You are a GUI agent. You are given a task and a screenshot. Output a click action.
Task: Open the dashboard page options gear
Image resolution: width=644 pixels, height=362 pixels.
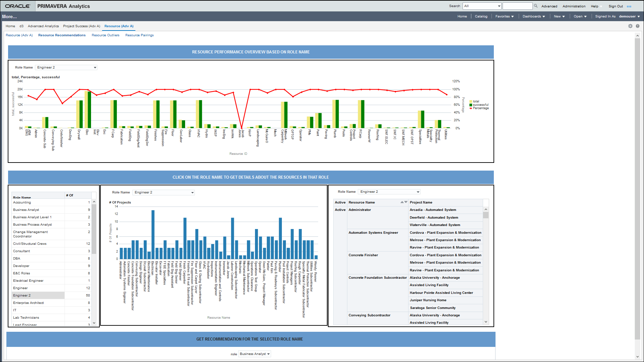pyautogui.click(x=630, y=26)
